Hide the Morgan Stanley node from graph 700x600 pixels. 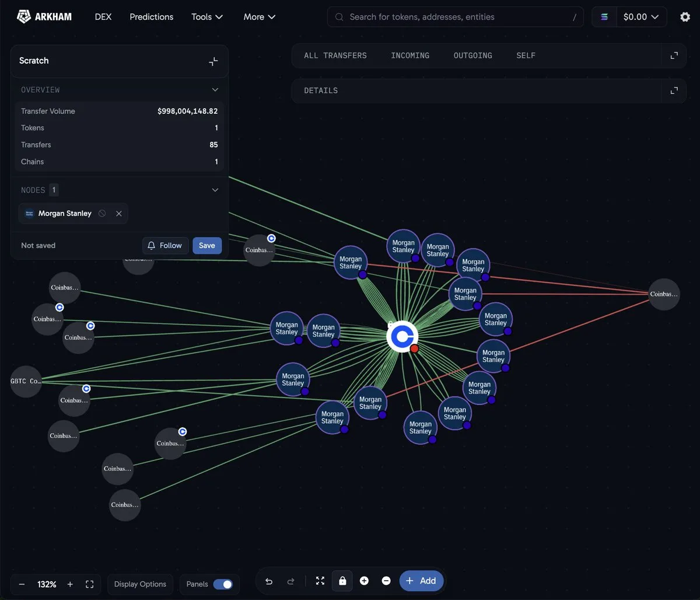[102, 214]
